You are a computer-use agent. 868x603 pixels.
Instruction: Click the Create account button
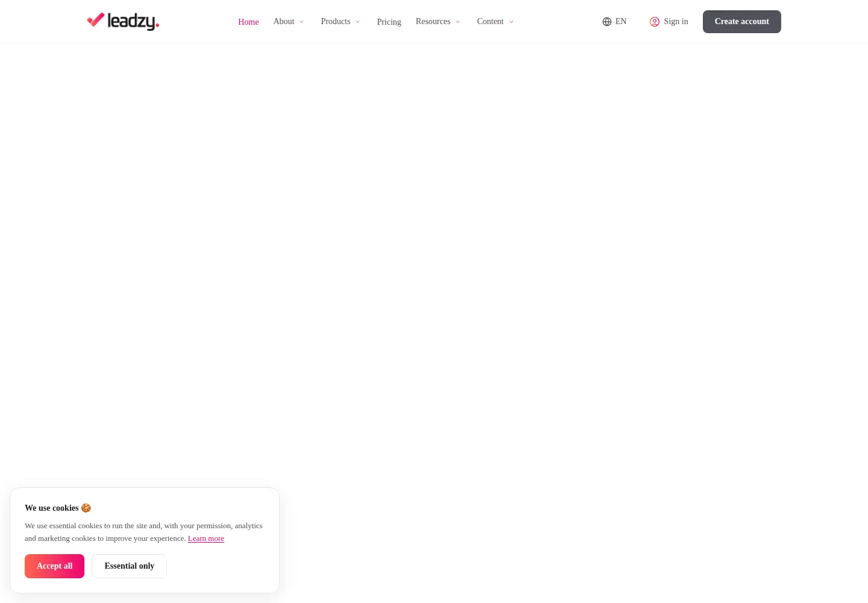[742, 22]
